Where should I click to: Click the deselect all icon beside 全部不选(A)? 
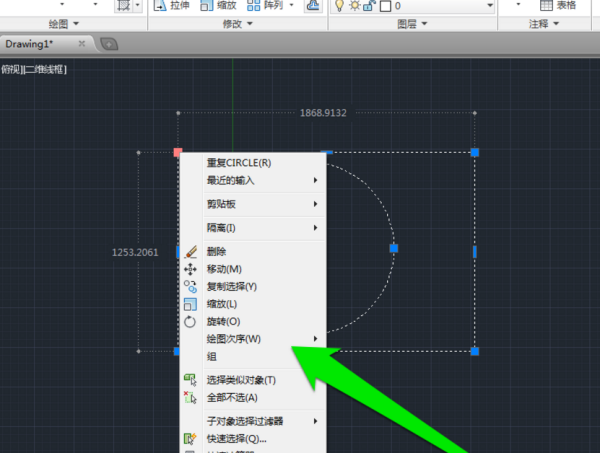pos(190,398)
